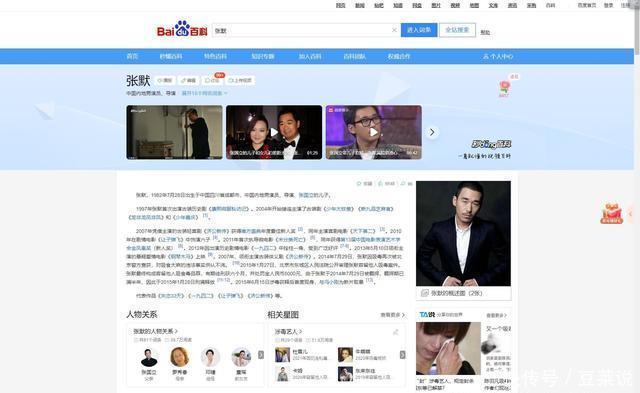Click the share icon in 涉毒艺人 card
This screenshot has width=640, height=393.
396,332
